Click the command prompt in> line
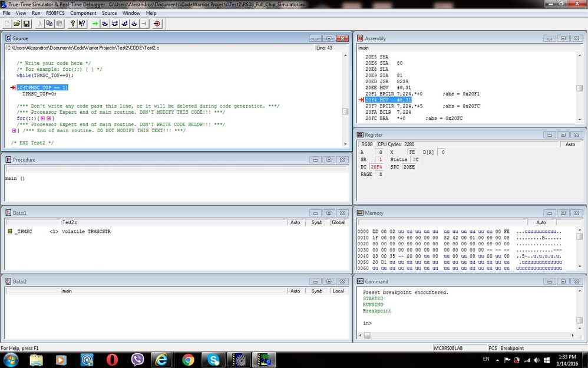Image resolution: width=588 pixels, height=368 pixels. click(x=367, y=323)
